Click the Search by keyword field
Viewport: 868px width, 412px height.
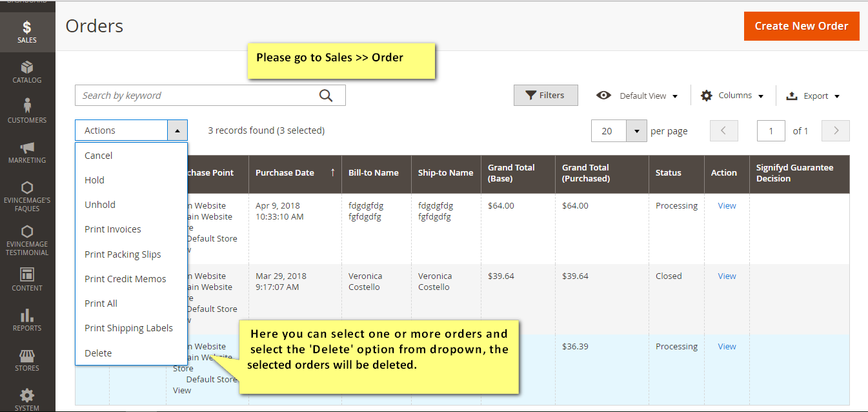[210, 96]
